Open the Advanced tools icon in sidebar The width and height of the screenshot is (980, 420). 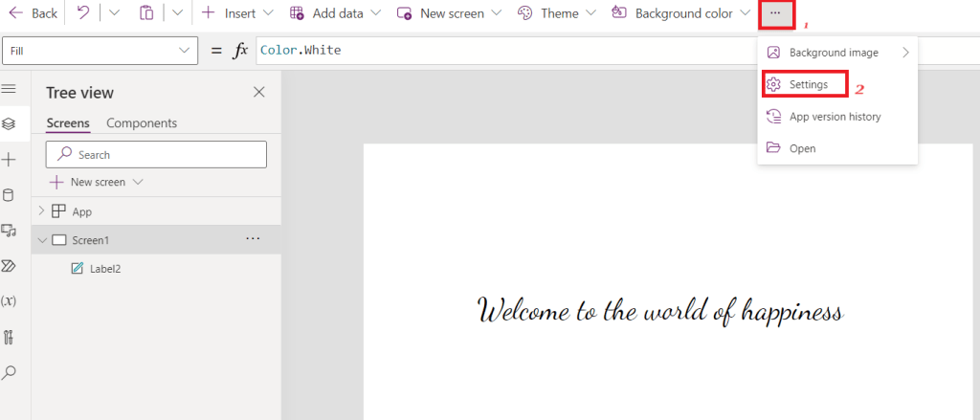(x=10, y=336)
